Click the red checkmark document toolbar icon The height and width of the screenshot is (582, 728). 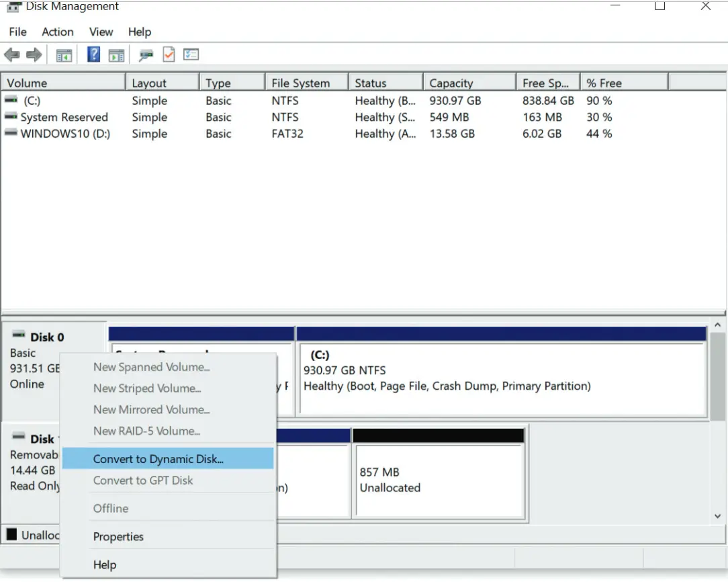[169, 55]
